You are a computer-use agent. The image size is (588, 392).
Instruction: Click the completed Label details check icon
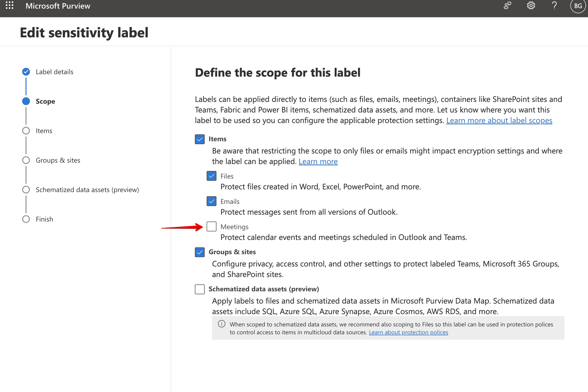[26, 72]
